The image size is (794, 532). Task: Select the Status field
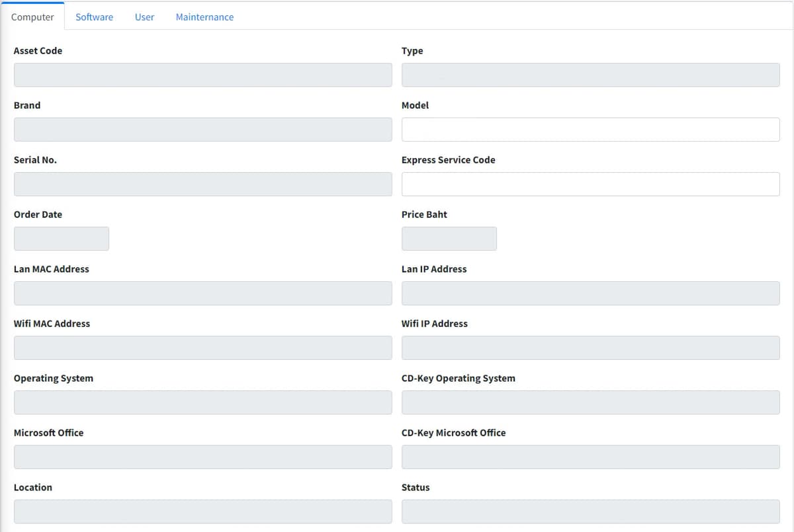pos(590,511)
